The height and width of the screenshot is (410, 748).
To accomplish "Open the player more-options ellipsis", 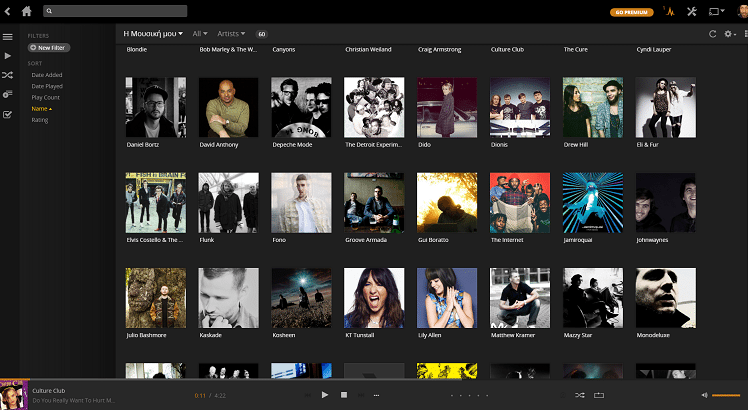I will click(376, 395).
